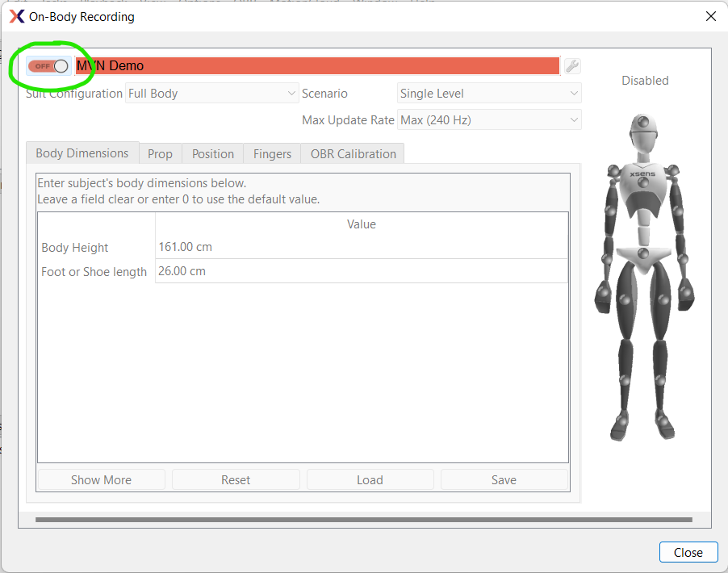Expand the Max Update Rate dropdown
This screenshot has width=728, height=573.
tap(489, 120)
